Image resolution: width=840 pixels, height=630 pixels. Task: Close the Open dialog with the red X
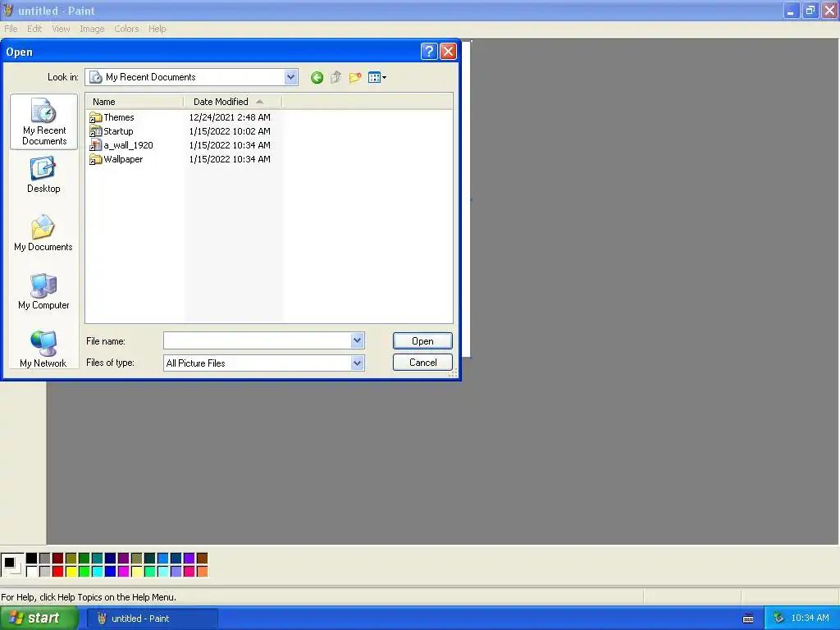pos(448,52)
